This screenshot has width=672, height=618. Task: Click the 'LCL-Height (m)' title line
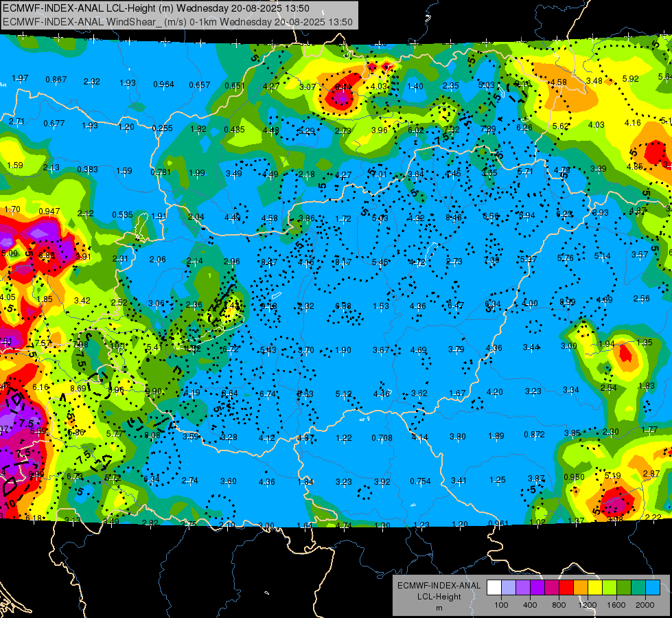(156, 8)
